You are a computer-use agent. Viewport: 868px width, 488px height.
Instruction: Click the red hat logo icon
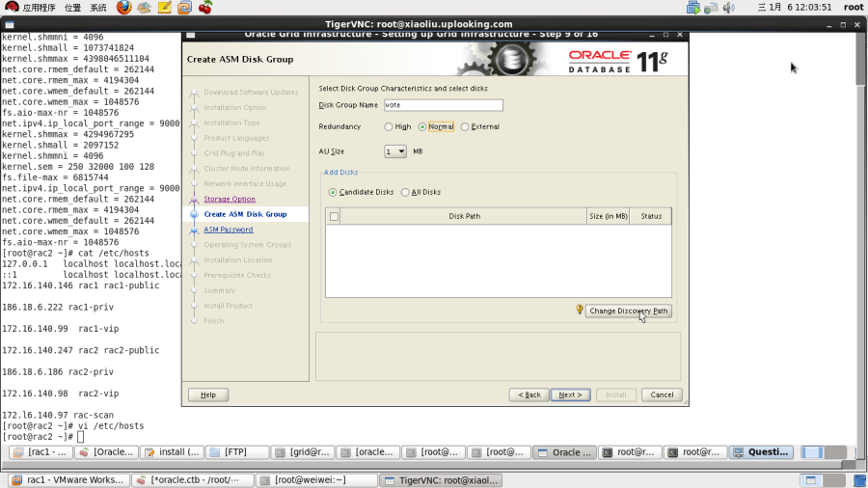click(x=11, y=7)
